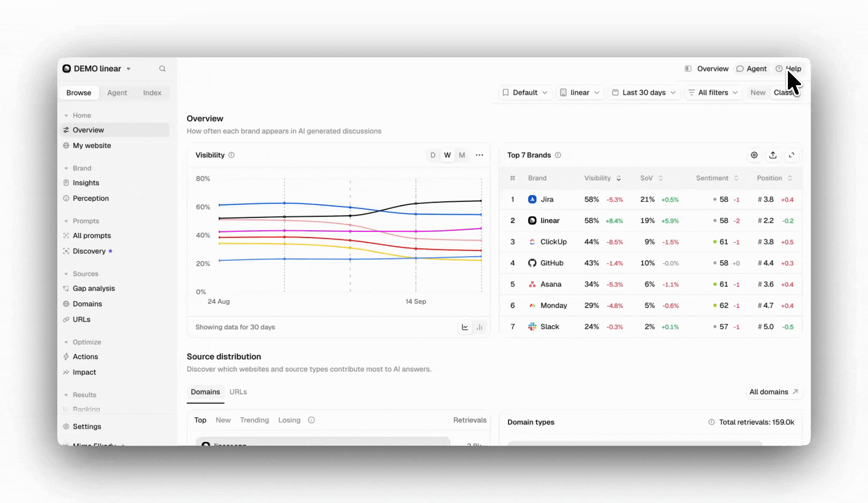Switch to the New interface mode
The image size is (868, 503).
(758, 93)
